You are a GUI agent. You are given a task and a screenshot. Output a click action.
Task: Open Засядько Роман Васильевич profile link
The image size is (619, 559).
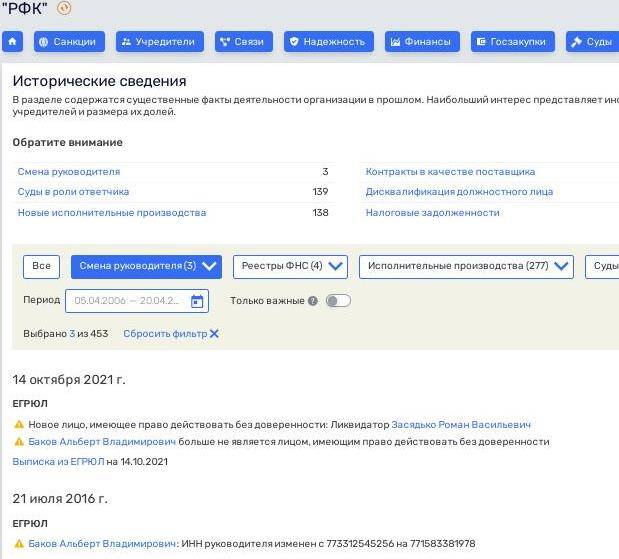pos(461,425)
